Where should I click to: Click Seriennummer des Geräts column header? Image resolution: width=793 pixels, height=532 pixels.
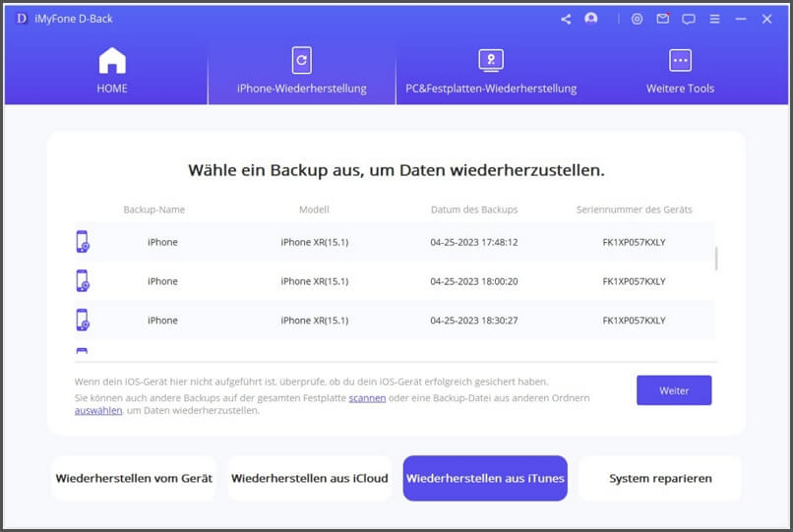click(x=635, y=209)
